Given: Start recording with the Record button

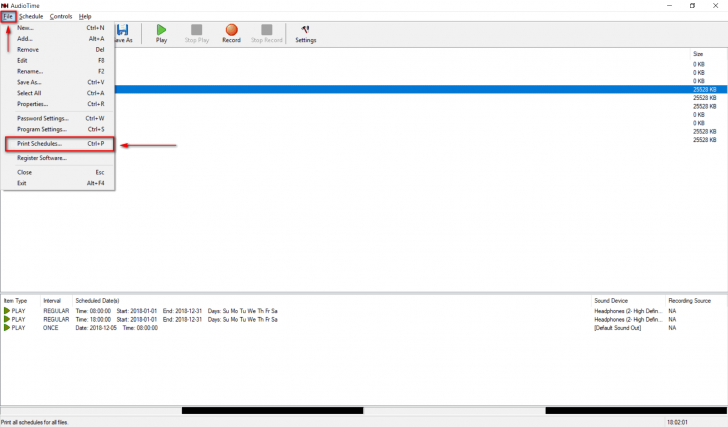Looking at the screenshot, I should (231, 34).
